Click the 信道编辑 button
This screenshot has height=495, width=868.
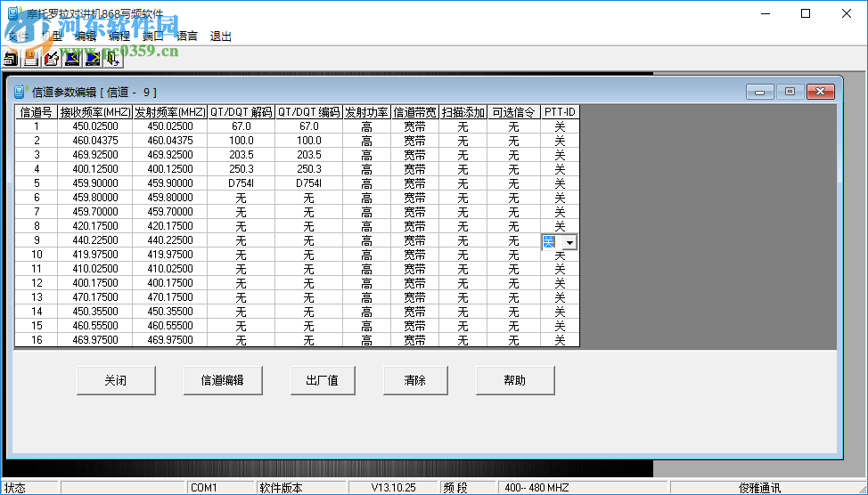tap(223, 380)
